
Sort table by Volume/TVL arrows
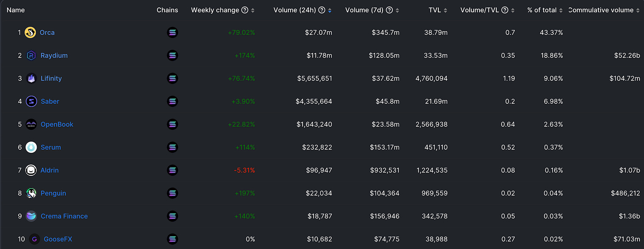[x=513, y=10]
